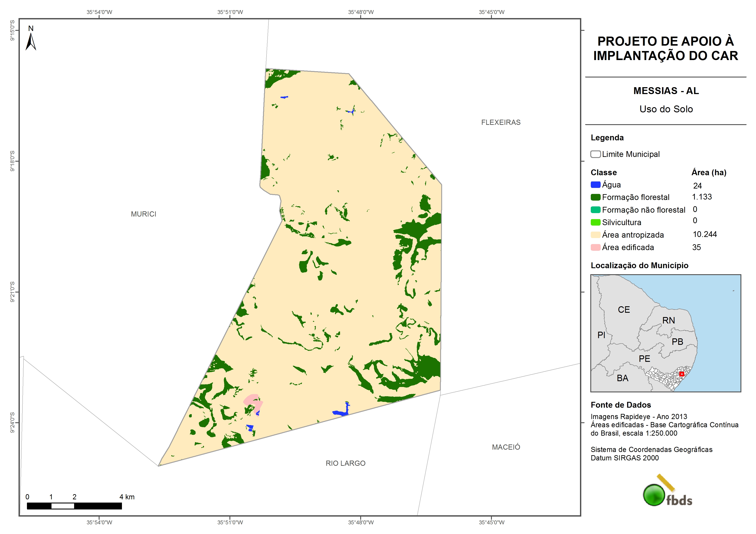Screen dimensions: 756x534
Task: Click the MESSIAS - AL title
Action: pyautogui.click(x=666, y=91)
